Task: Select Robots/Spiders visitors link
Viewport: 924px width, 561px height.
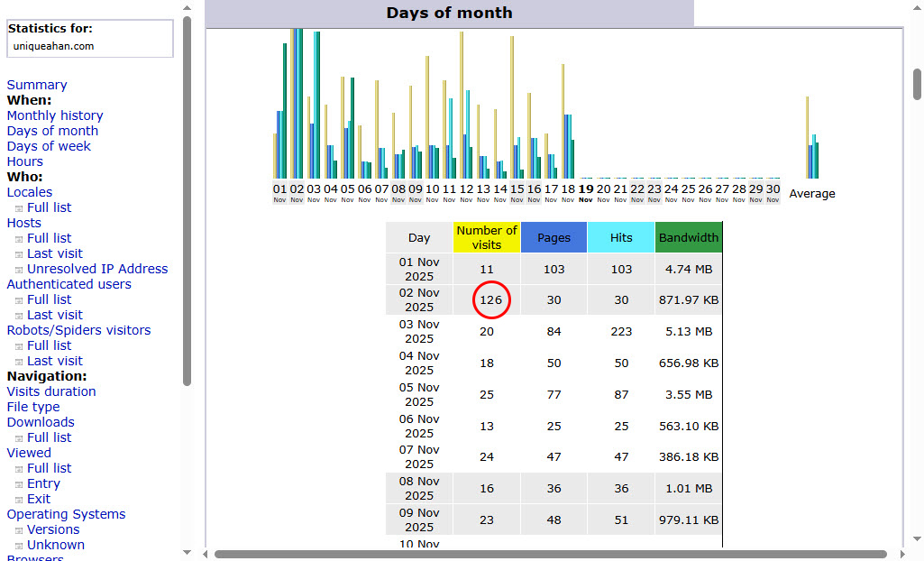Action: pyautogui.click(x=78, y=330)
